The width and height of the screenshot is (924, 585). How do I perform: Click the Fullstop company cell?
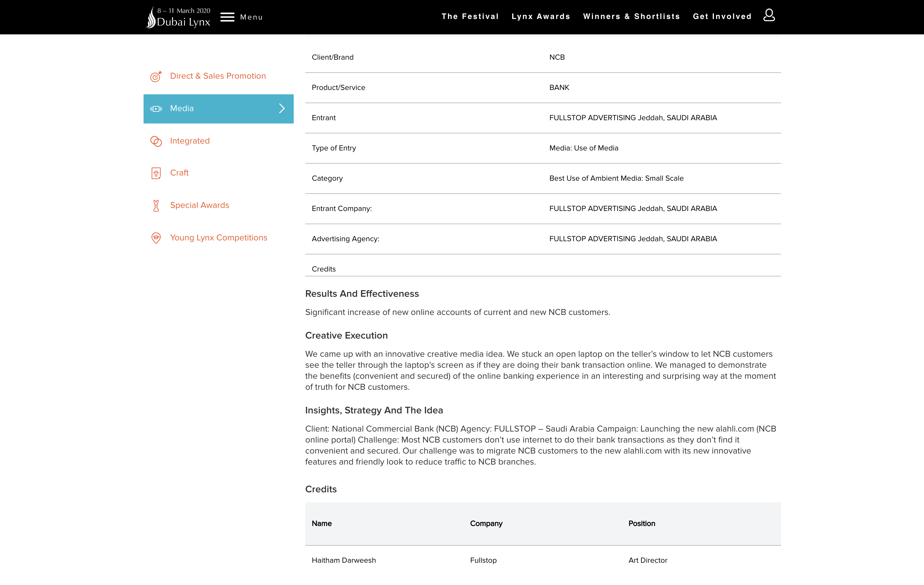[483, 561]
